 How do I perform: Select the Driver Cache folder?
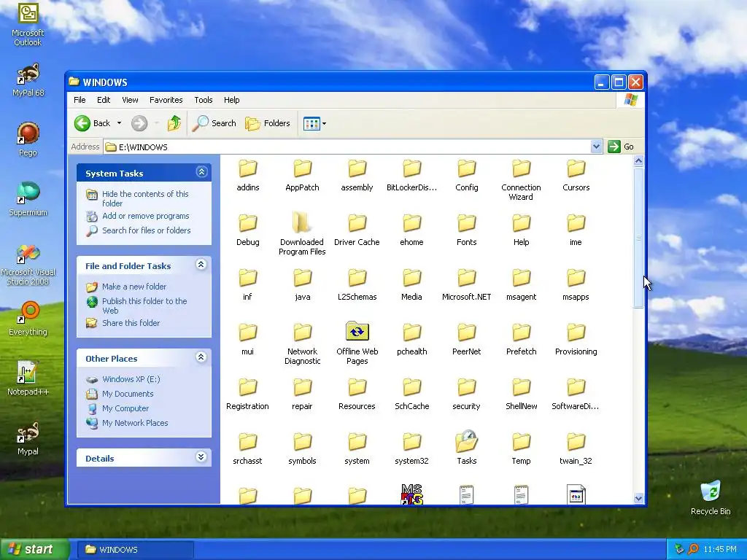click(x=357, y=229)
